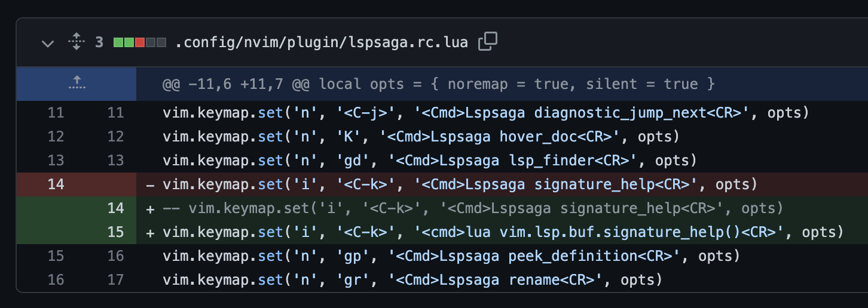868x308 pixels.
Task: Select new line number 13 of lsp_finder row
Action: [x=115, y=161]
